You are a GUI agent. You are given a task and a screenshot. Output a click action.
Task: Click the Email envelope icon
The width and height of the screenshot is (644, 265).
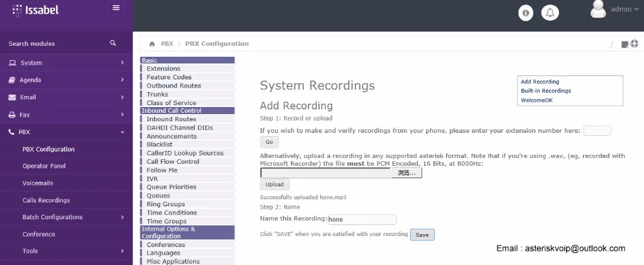click(x=12, y=97)
